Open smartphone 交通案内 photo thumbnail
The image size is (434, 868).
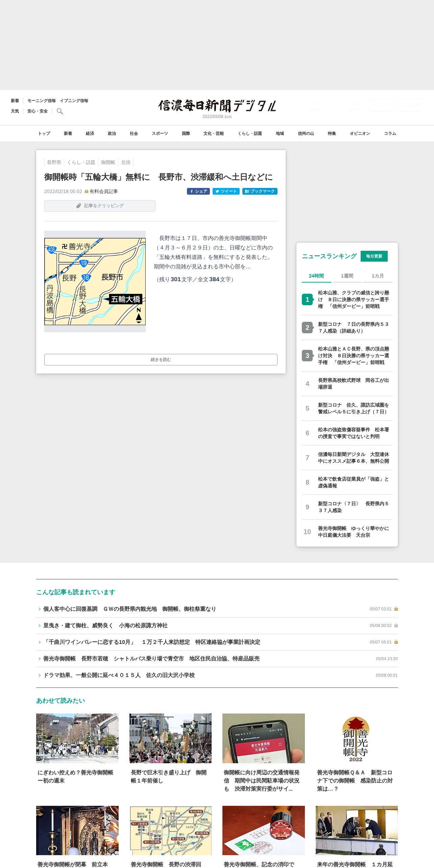tap(264, 738)
